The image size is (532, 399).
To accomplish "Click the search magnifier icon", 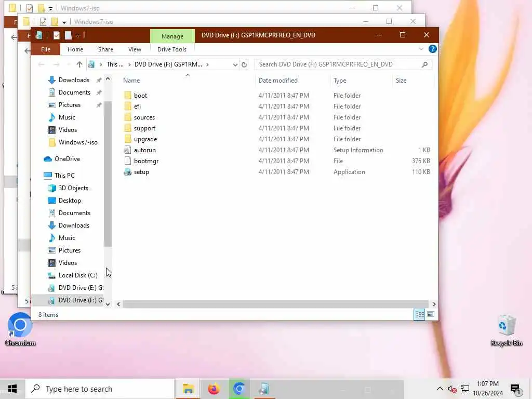I will [x=424, y=64].
